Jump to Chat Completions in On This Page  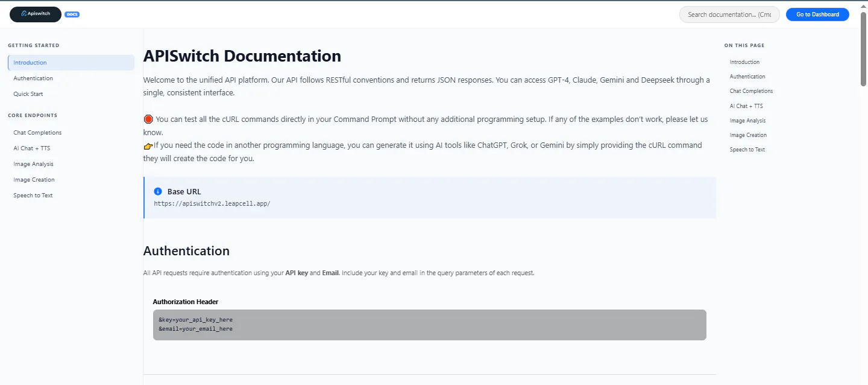(751, 91)
